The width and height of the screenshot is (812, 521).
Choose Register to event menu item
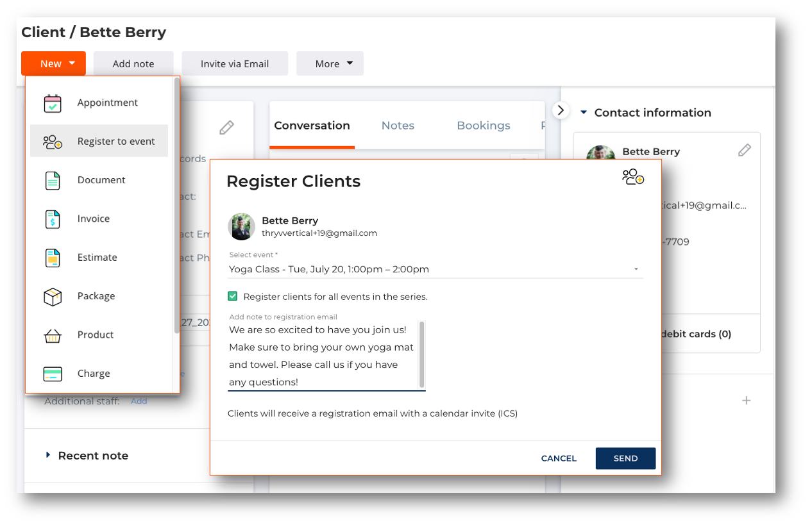click(x=99, y=141)
